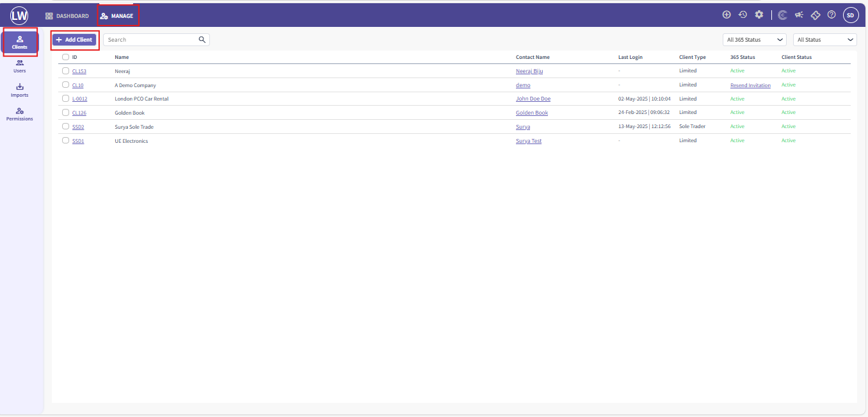Click the Name column header
Viewport: 868px width, 417px height.
tap(122, 57)
